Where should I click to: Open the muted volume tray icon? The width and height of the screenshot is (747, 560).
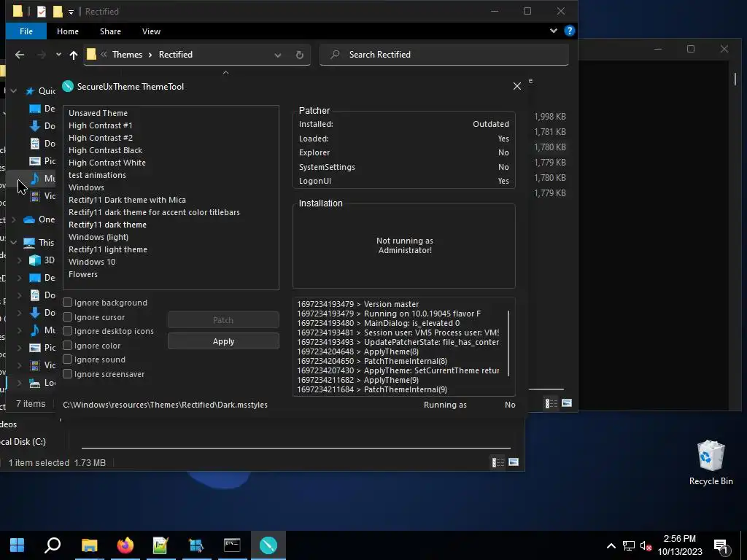point(646,545)
